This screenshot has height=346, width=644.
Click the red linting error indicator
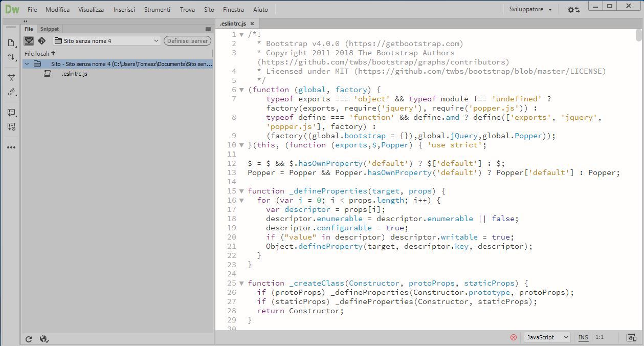(x=513, y=337)
